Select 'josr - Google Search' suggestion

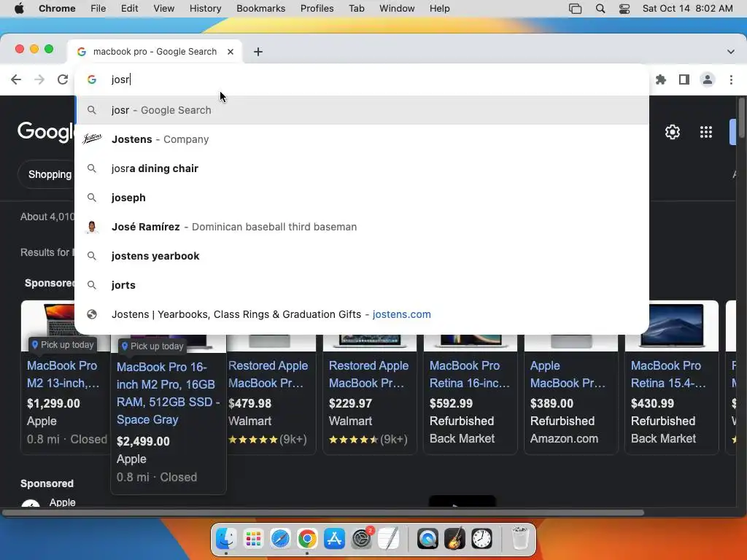362,110
